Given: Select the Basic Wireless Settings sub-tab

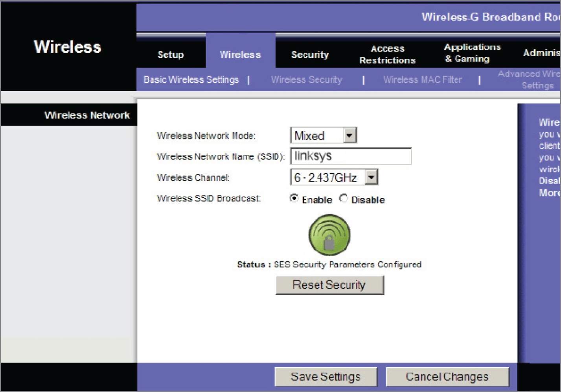Looking at the screenshot, I should (191, 79).
